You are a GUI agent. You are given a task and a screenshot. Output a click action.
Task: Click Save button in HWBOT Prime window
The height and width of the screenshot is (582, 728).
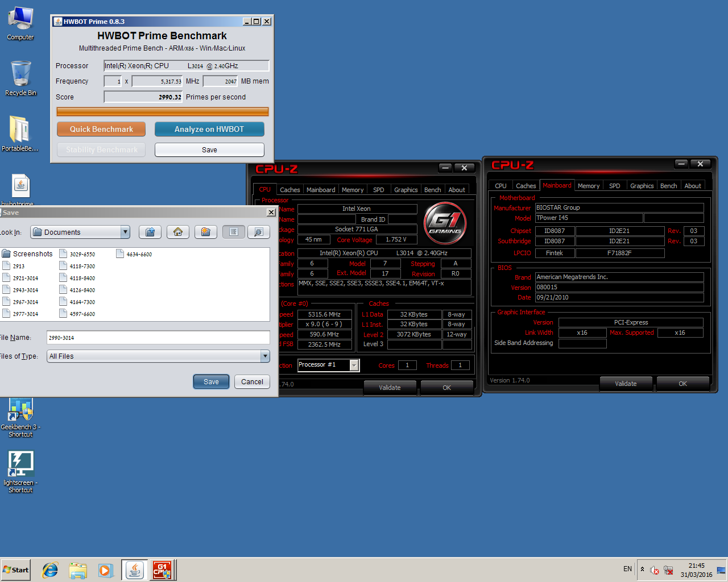[209, 150]
